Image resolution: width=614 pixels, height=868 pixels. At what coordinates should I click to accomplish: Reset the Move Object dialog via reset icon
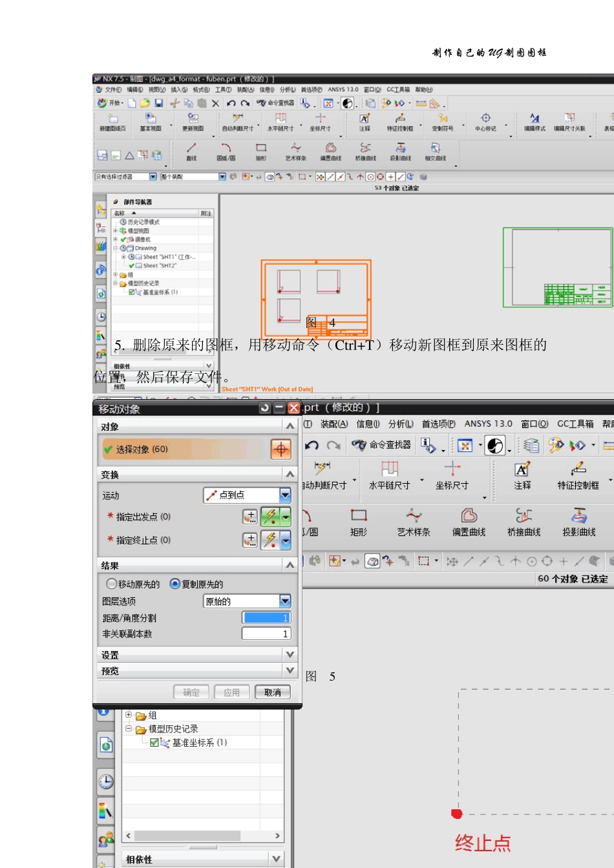click(x=265, y=408)
